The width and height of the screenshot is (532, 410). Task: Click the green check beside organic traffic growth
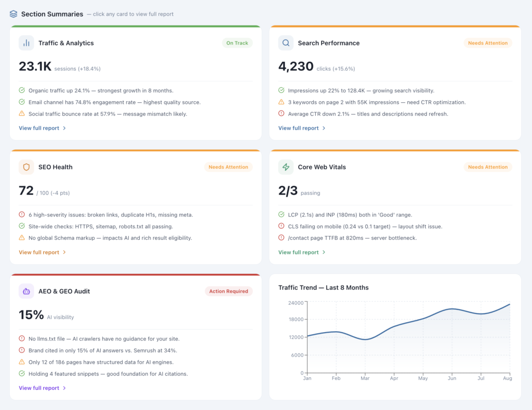pyautogui.click(x=21, y=90)
